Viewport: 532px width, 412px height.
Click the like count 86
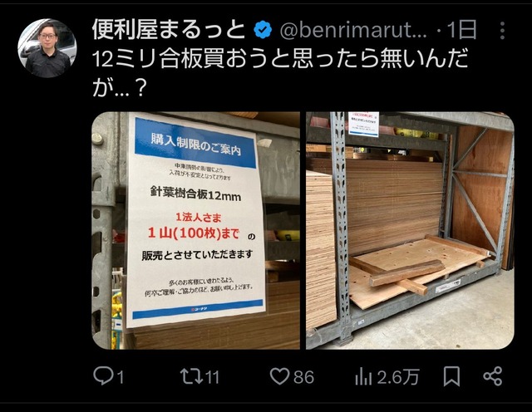pyautogui.click(x=304, y=377)
